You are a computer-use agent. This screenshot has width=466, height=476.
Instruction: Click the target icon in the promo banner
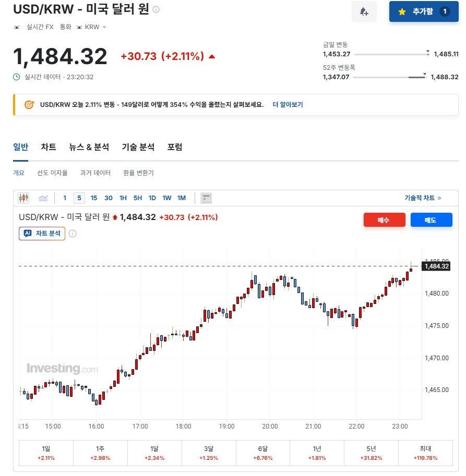pyautogui.click(x=29, y=105)
